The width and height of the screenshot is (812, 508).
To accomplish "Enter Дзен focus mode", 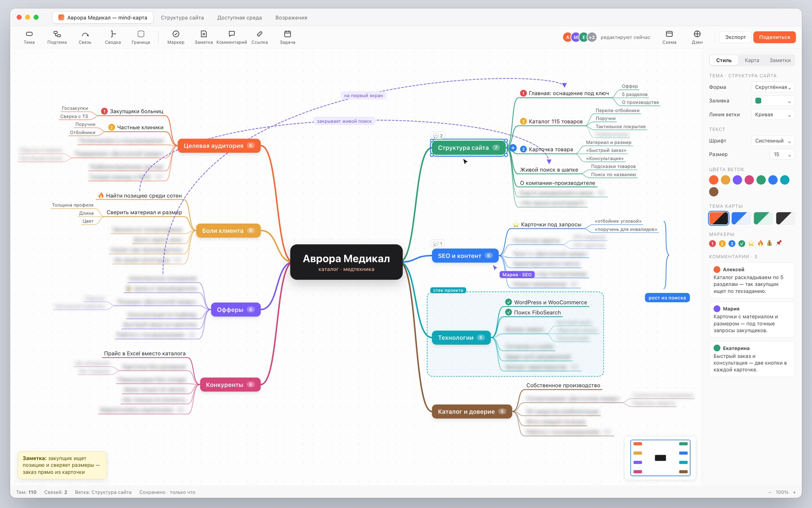I will pyautogui.click(x=697, y=37).
